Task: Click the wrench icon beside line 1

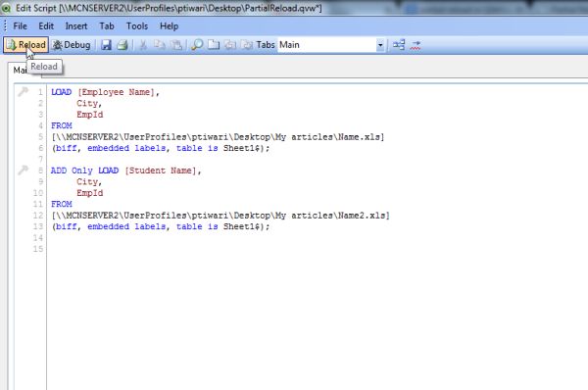Action: [23, 92]
